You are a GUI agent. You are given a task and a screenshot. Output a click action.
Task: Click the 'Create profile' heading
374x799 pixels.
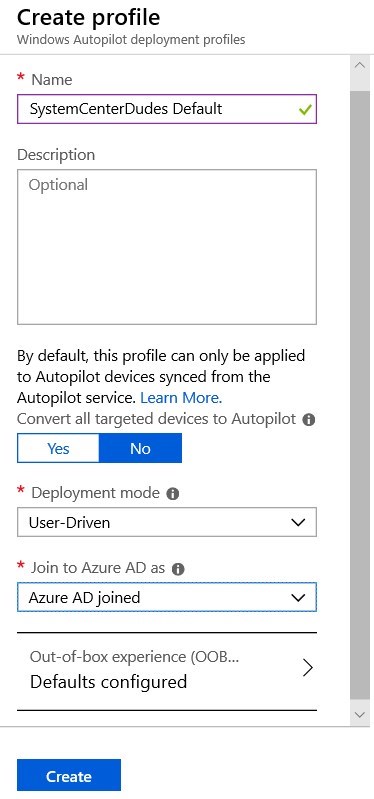(x=89, y=18)
